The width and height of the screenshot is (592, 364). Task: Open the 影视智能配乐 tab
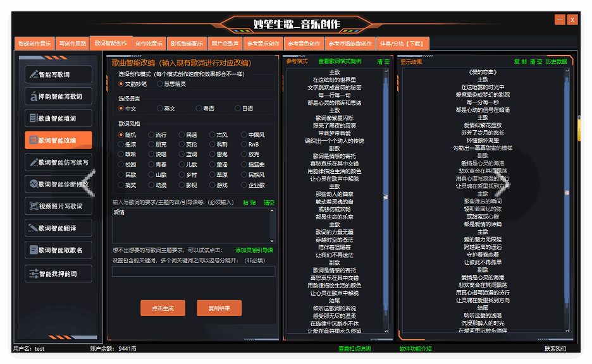pos(187,44)
